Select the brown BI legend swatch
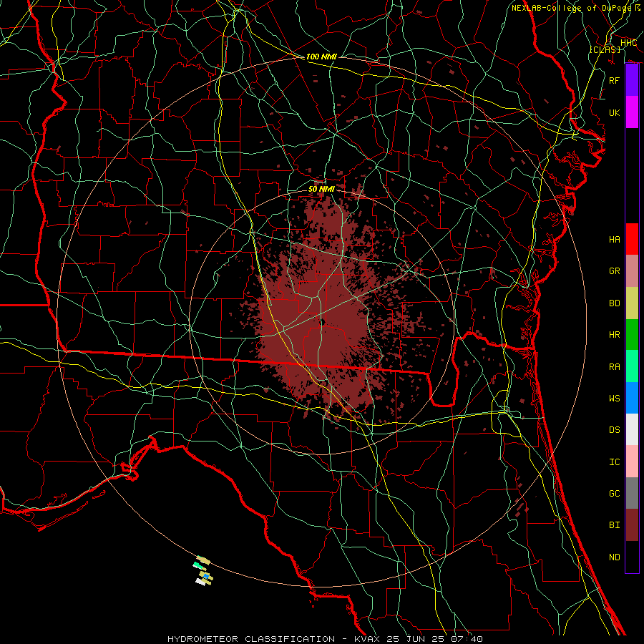The image size is (644, 644). (x=632, y=525)
